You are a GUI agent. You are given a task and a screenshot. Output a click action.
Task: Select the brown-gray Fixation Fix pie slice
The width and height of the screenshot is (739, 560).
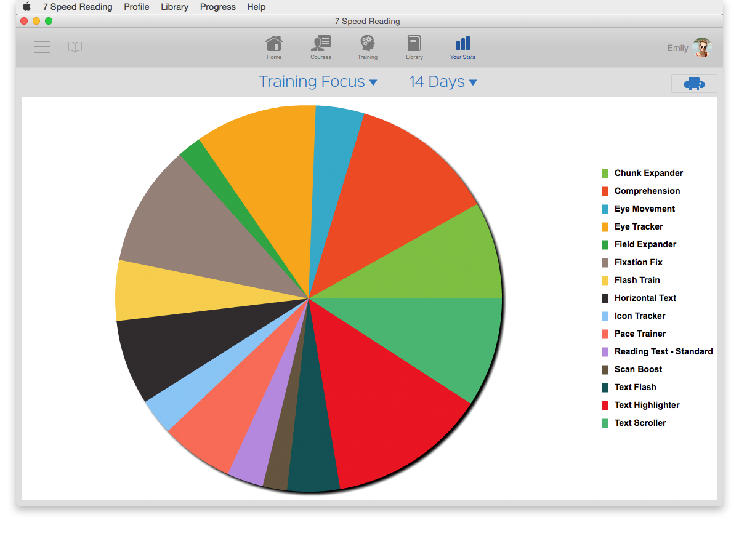pyautogui.click(x=203, y=228)
